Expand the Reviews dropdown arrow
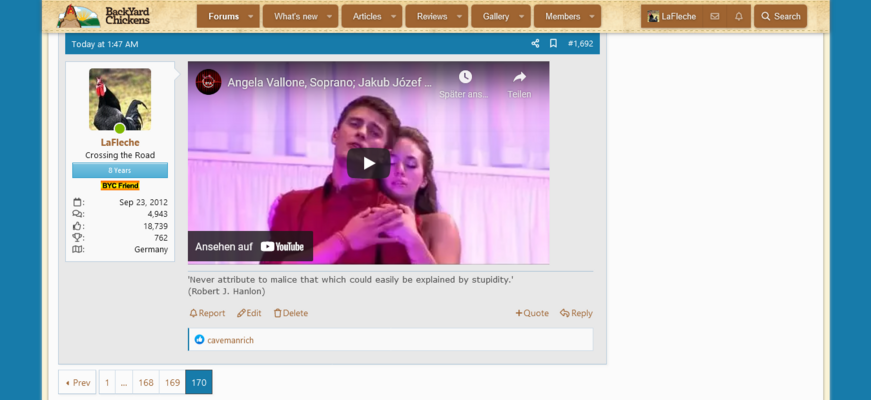Viewport: 871px width, 400px height. pos(459,17)
